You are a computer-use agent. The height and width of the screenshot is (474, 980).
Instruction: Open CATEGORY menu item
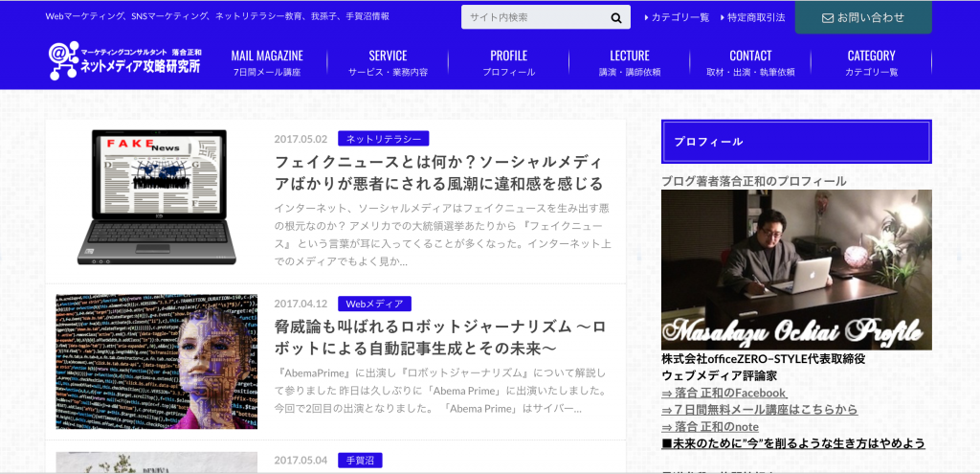871,62
